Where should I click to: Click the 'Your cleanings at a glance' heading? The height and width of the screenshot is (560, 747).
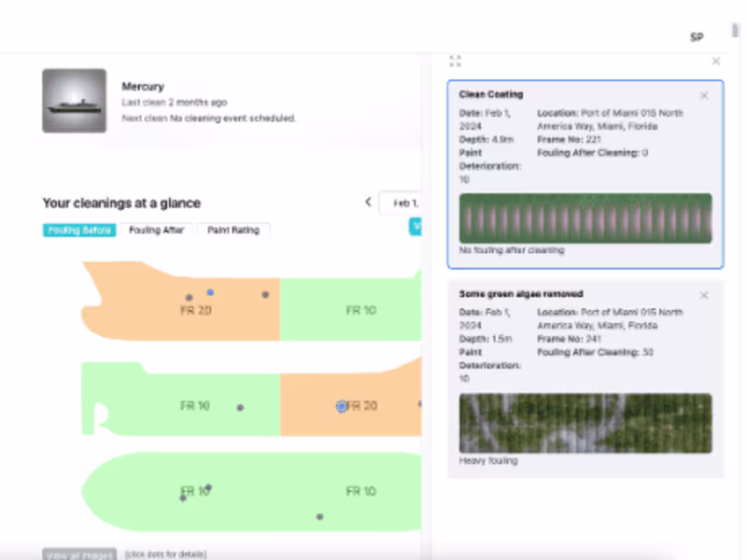[x=121, y=203]
